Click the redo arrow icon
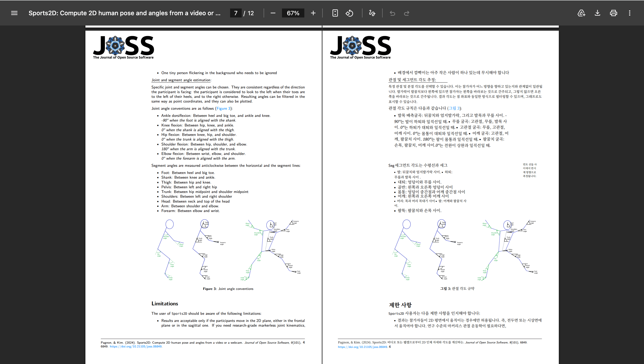644x364 pixels. (407, 13)
